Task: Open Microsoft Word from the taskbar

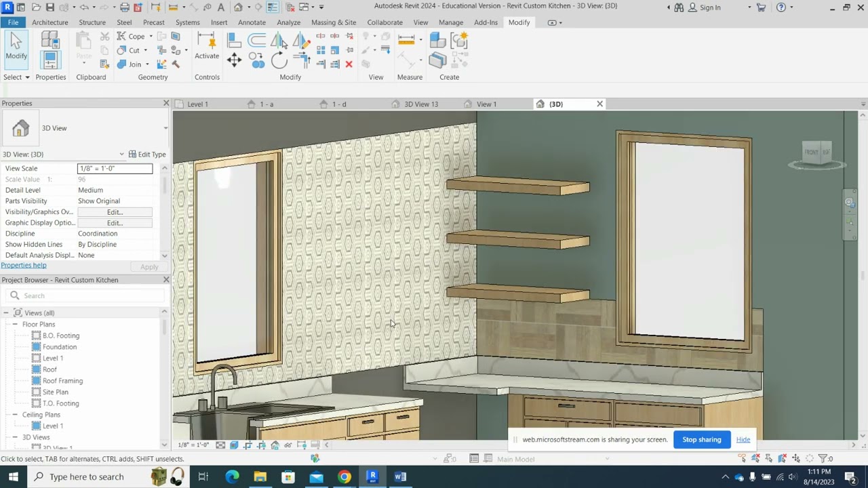Action: [x=400, y=477]
